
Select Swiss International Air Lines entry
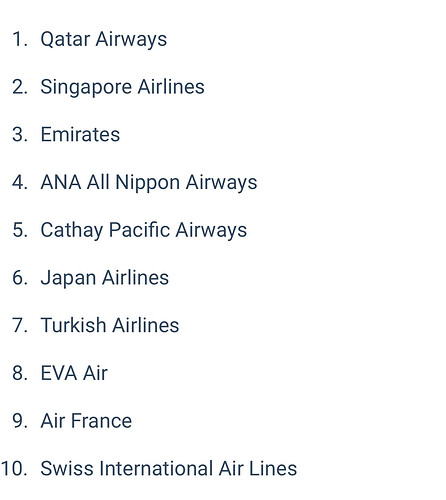[169, 468]
